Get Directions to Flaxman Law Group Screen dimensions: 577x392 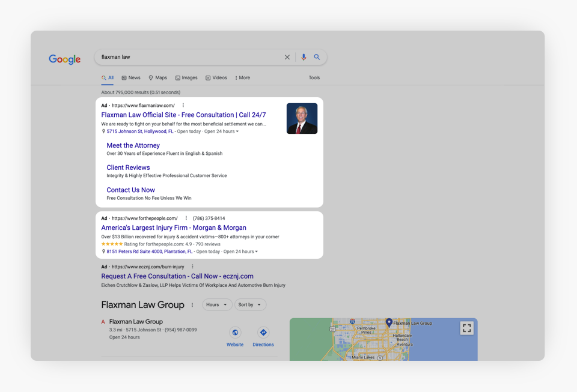tap(263, 333)
